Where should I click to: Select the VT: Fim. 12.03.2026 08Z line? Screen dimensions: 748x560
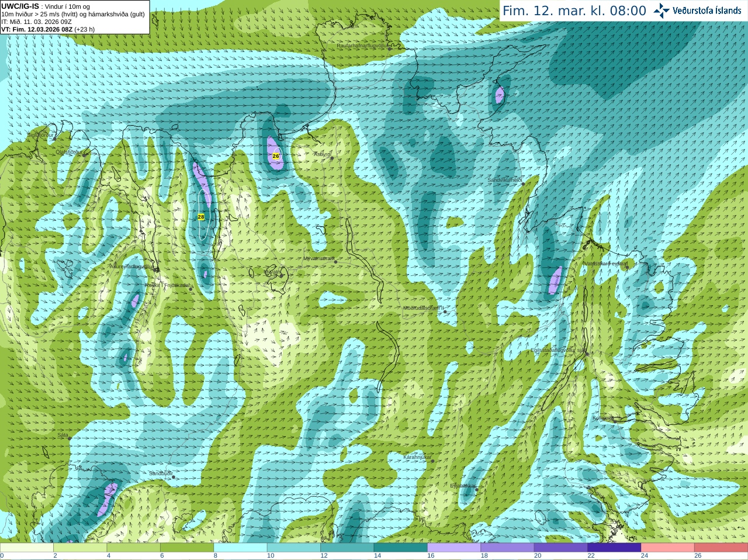click(48, 29)
